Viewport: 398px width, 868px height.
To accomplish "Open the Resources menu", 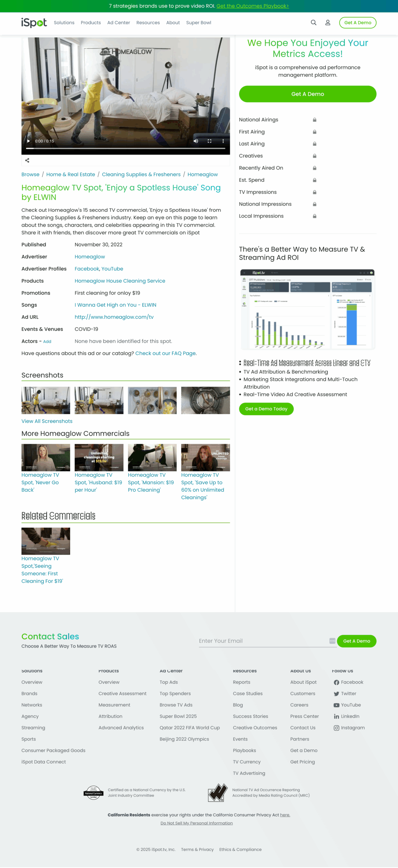I will [x=148, y=23].
